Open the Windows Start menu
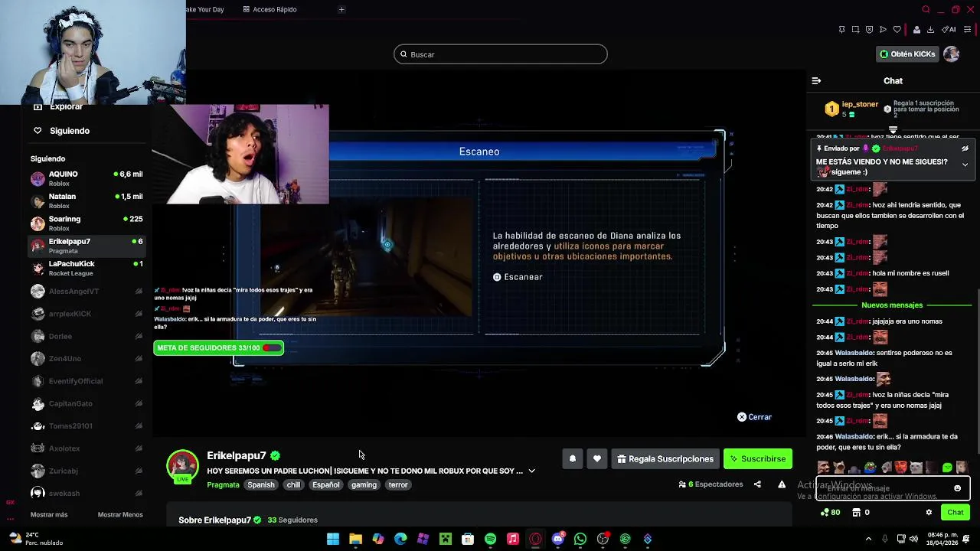The width and height of the screenshot is (980, 551). (x=333, y=539)
